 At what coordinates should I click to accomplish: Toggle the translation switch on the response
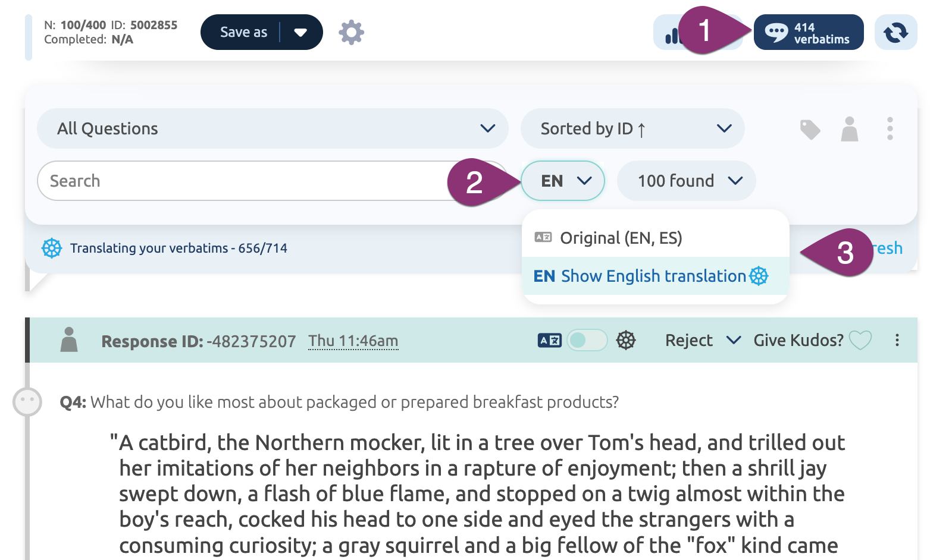(586, 341)
